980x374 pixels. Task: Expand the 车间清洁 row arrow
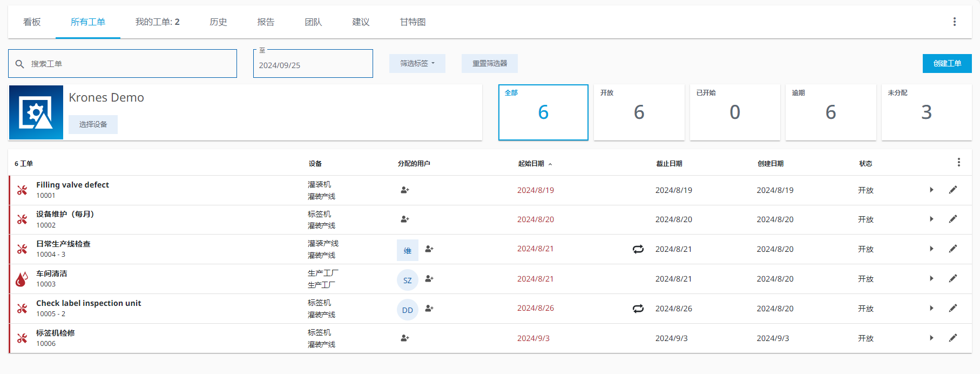point(931,279)
